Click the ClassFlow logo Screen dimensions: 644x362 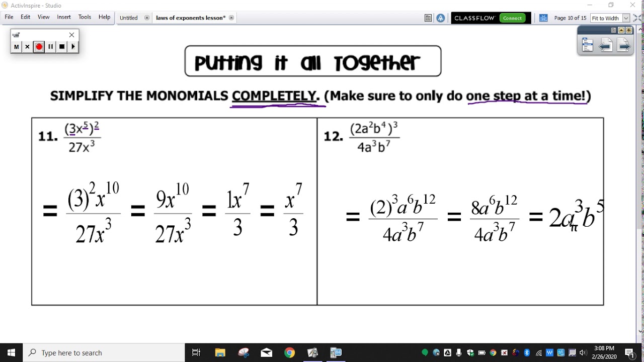475,18
